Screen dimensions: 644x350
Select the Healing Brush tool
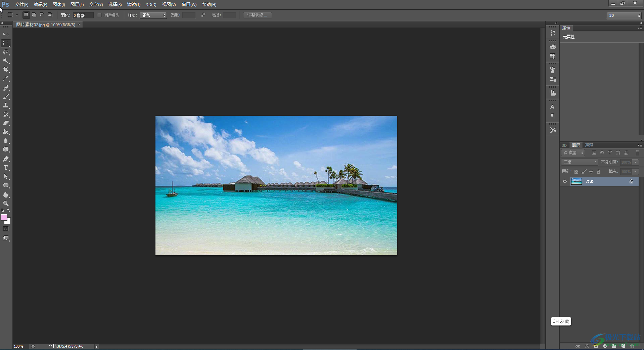coord(6,88)
